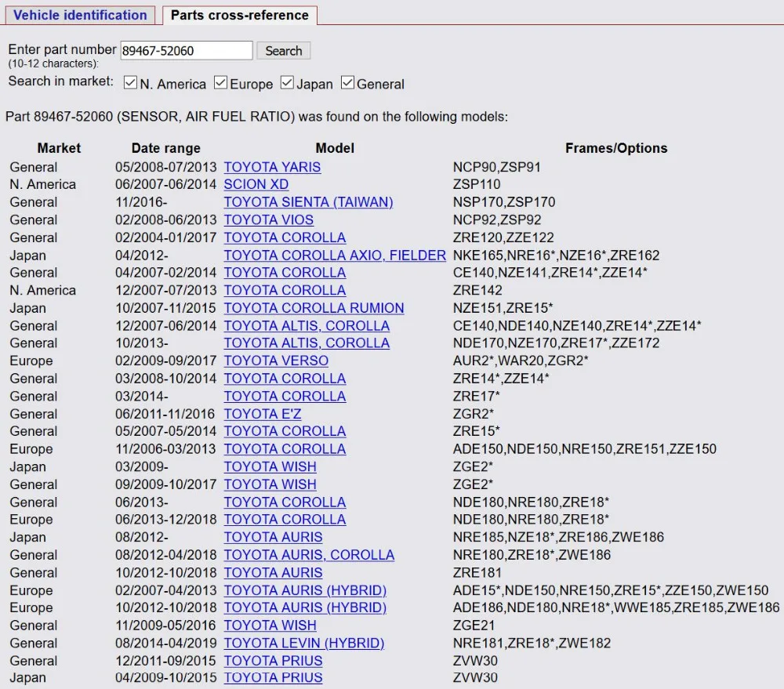Open TOYOTA AURIS (HYBRID) link dated 02/2007-04/2013
Viewport: 784px width, 689px height.
(305, 590)
